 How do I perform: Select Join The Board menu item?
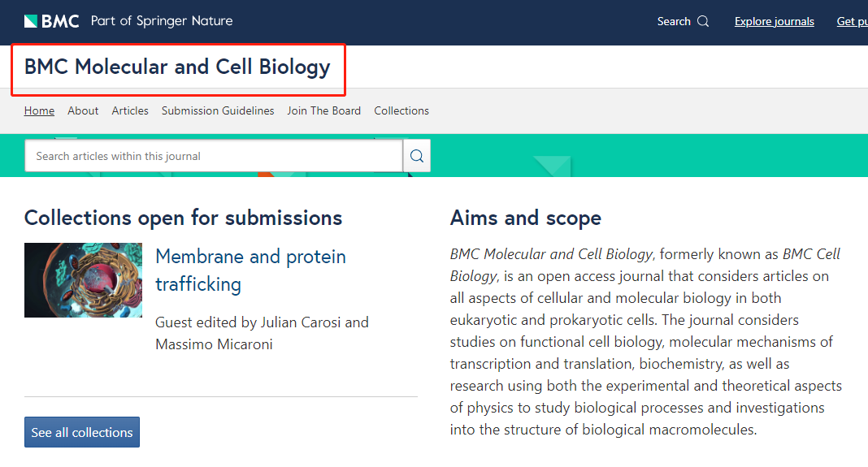(323, 110)
